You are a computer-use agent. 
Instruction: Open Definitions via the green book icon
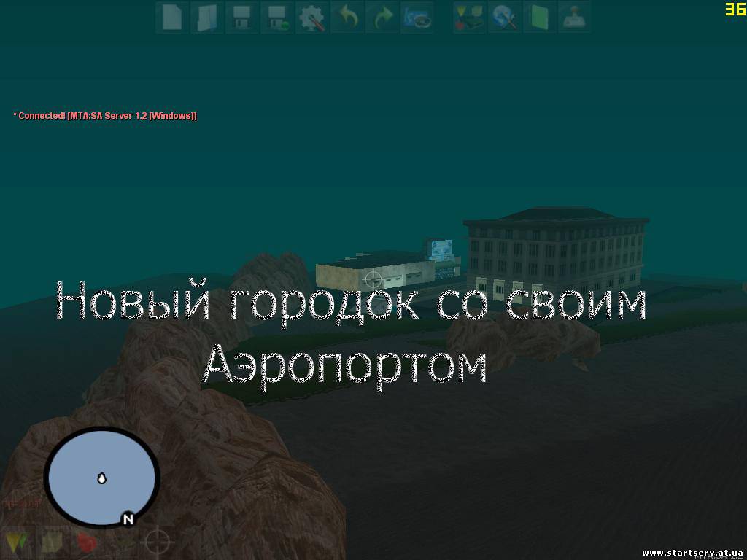(x=539, y=17)
